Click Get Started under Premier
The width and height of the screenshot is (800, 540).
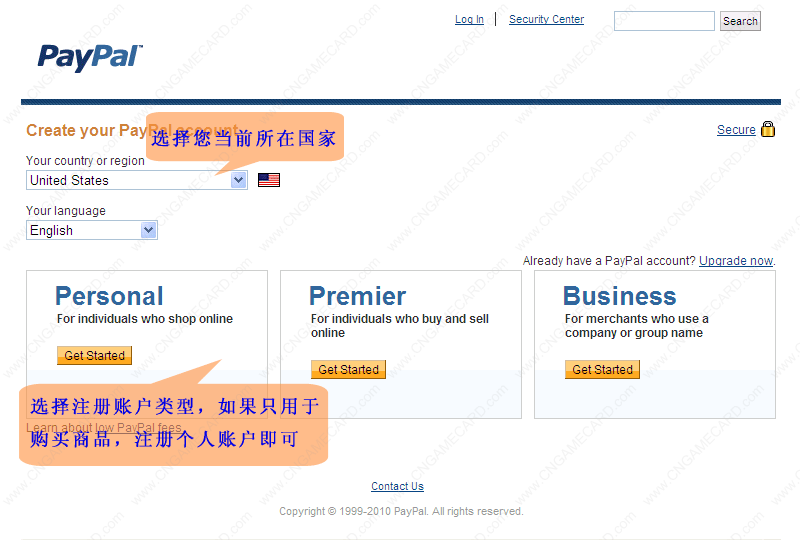[x=349, y=369]
